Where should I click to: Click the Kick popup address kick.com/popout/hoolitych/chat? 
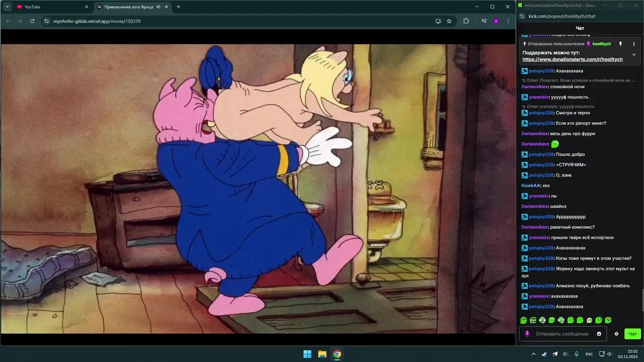point(561,16)
